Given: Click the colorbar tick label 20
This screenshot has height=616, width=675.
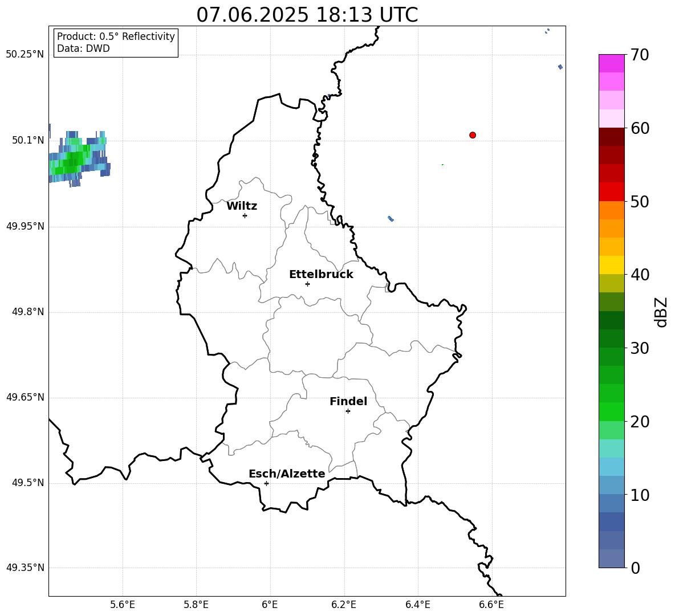Looking at the screenshot, I should [x=640, y=422].
